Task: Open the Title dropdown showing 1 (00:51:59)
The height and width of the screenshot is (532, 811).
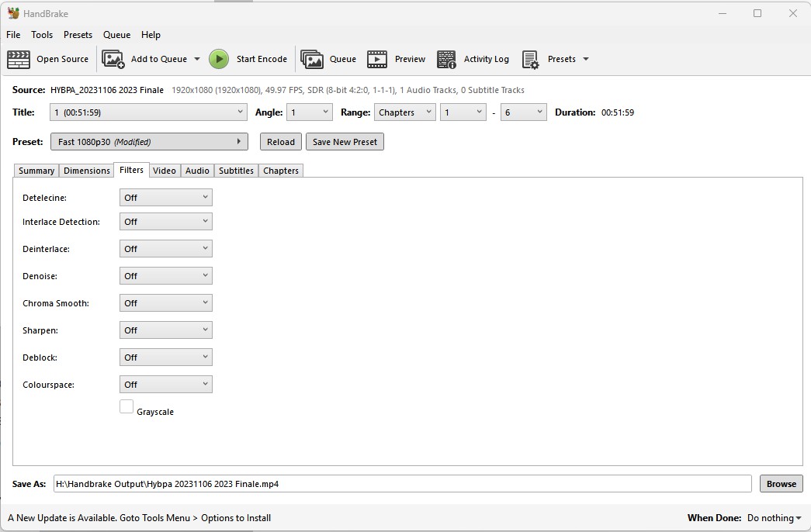Action: (148, 112)
